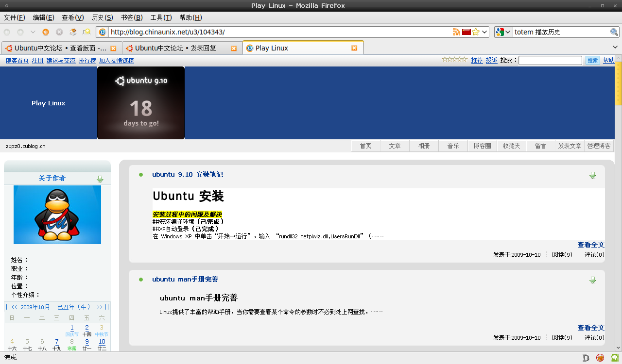This screenshot has height=364, width=622.
Task: Open the 编辑(E) menu
Action: [43, 17]
